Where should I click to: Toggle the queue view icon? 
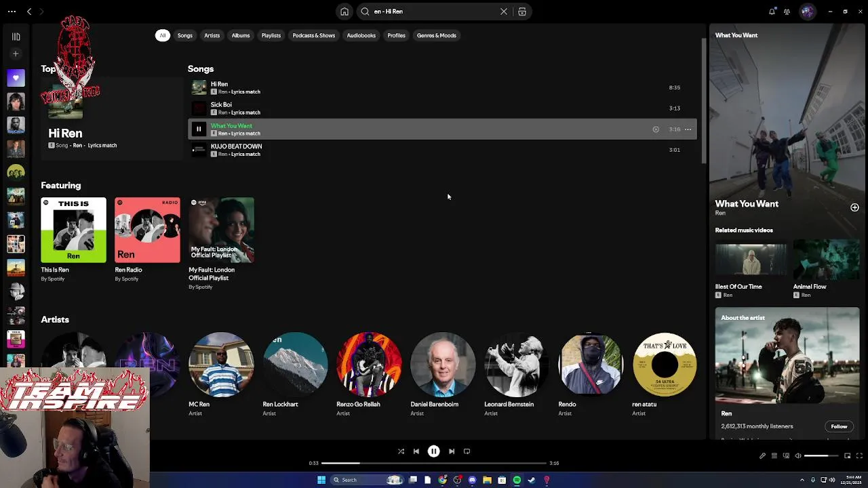click(774, 456)
